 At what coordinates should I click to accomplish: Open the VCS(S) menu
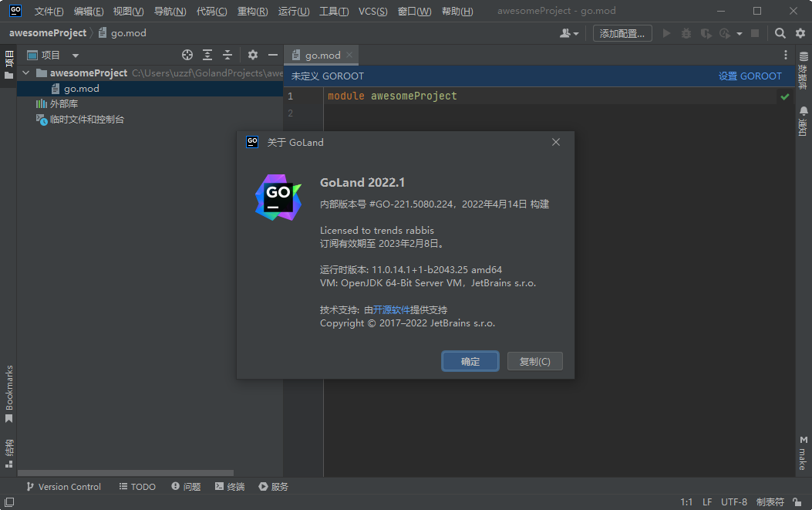click(373, 11)
